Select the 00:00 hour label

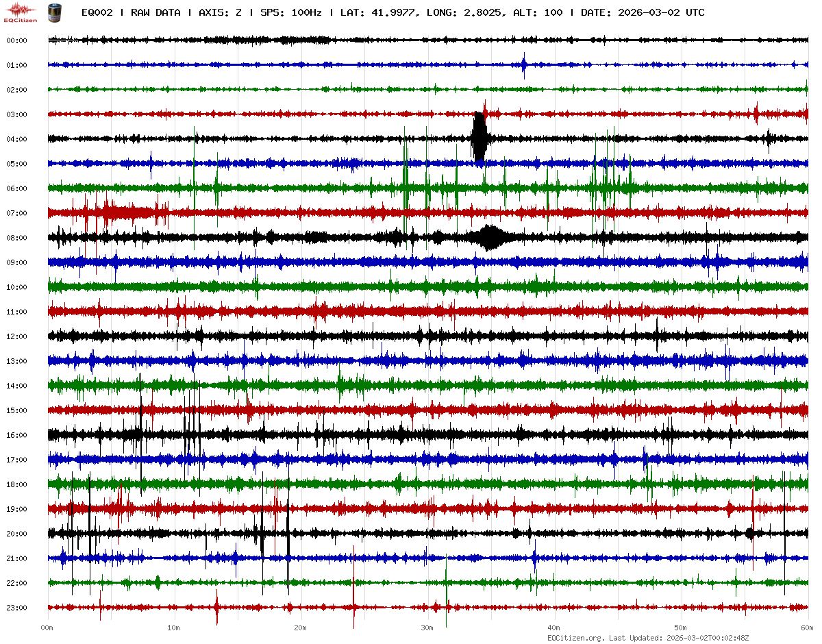coord(16,40)
